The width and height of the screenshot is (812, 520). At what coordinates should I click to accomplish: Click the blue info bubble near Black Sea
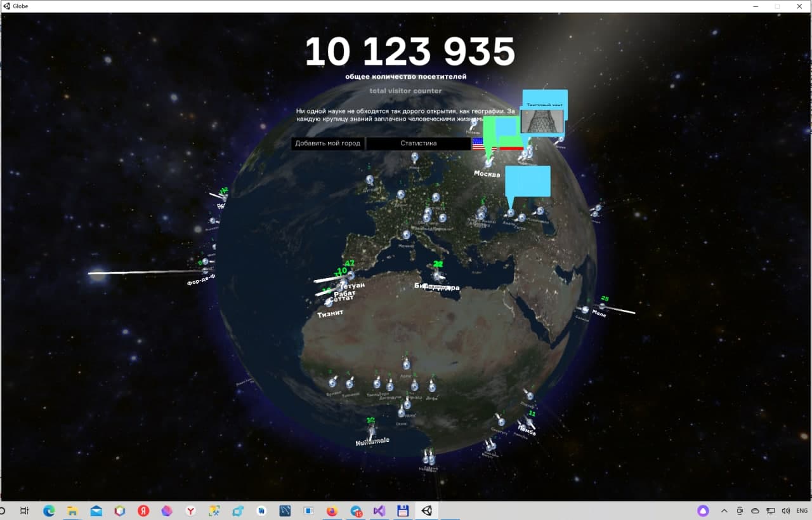pyautogui.click(x=527, y=181)
